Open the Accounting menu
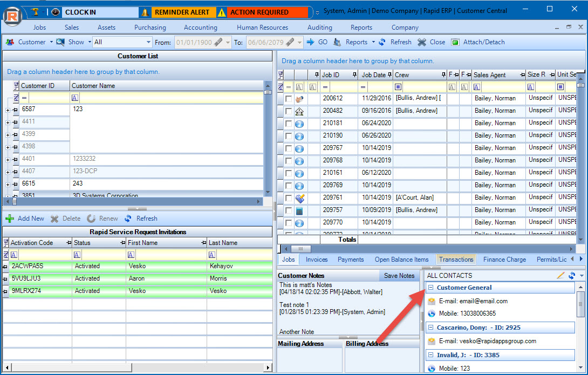 (x=200, y=28)
